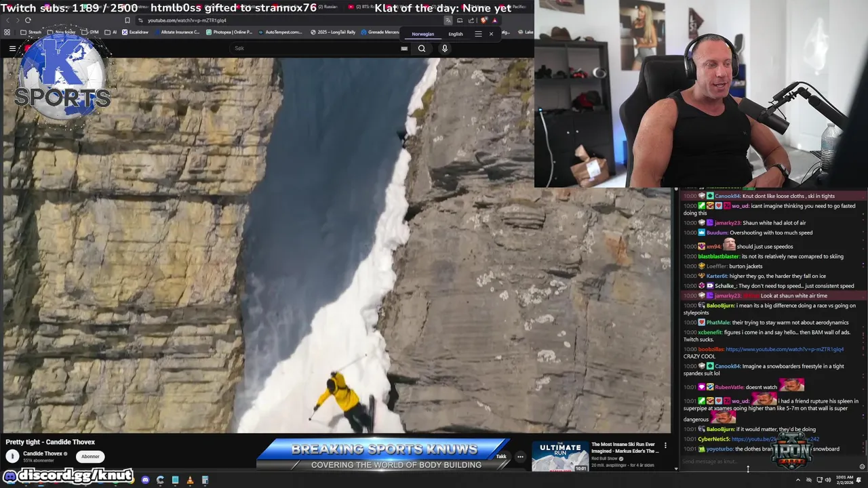Open Candide Thovex channel name

(x=42, y=453)
